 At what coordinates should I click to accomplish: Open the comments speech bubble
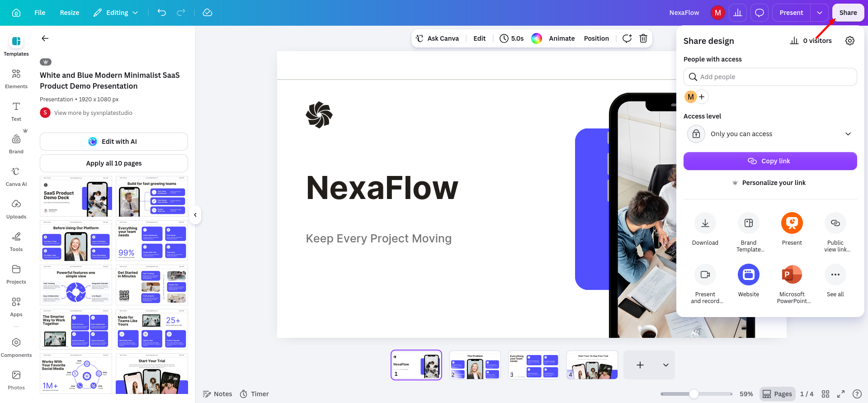[x=759, y=13]
